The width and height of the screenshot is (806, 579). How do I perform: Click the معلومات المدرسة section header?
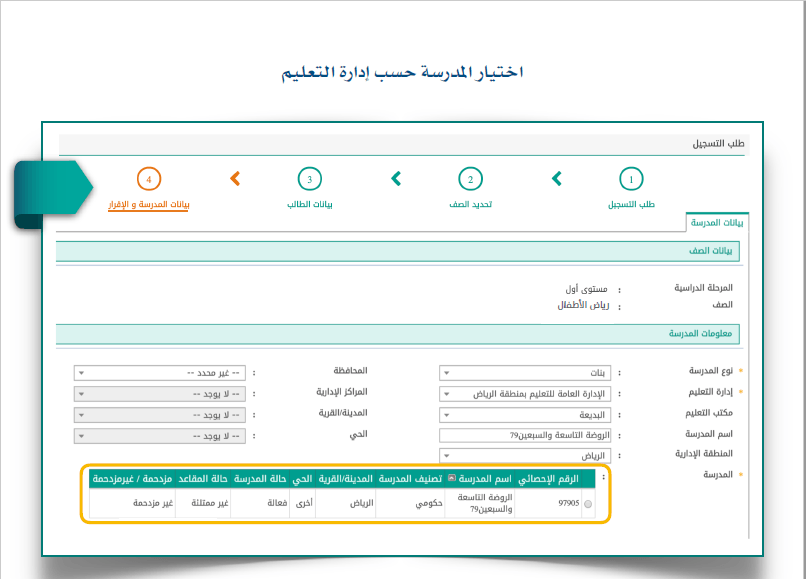coord(398,334)
